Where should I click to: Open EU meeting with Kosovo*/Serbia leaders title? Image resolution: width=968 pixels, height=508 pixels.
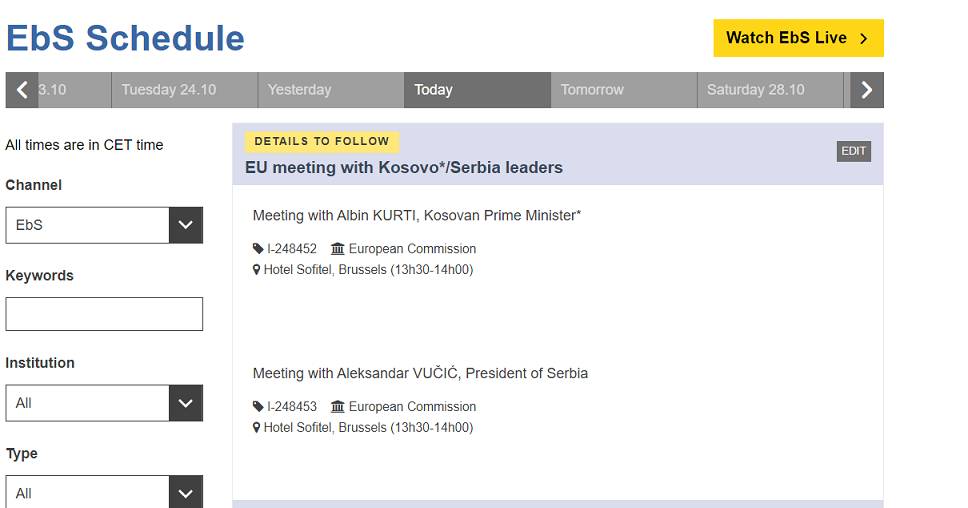(x=404, y=168)
